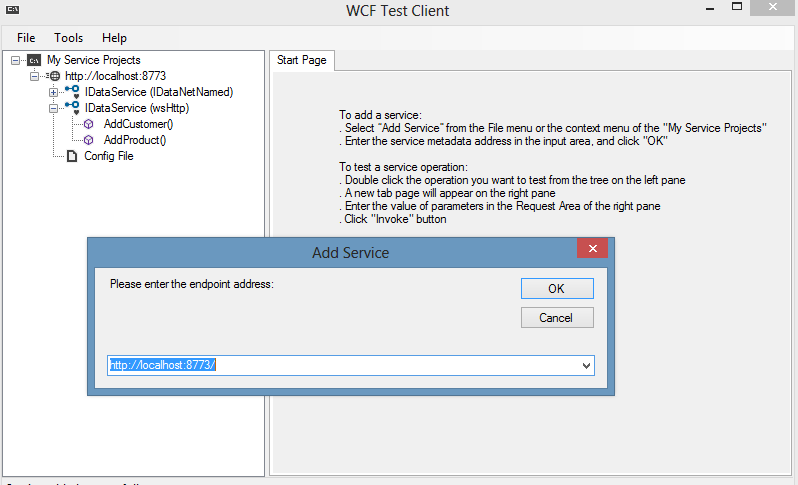Click the 'To add a service:' heading text
Screen dimensions: 798x485
coord(380,115)
